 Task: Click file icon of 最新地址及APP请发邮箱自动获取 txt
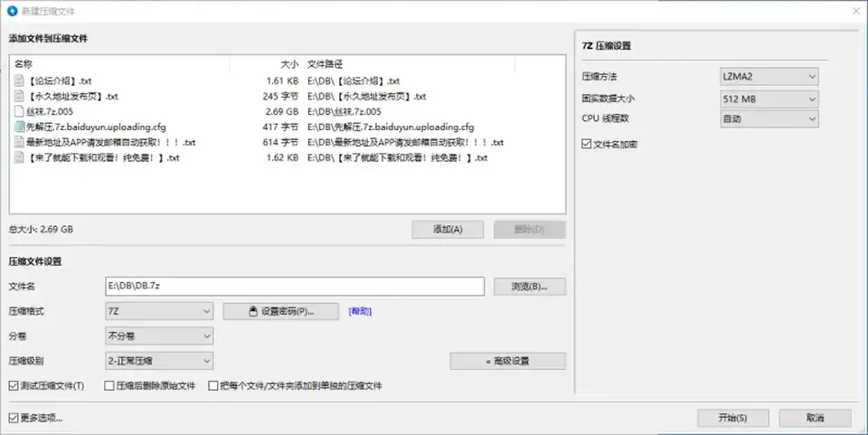19,142
